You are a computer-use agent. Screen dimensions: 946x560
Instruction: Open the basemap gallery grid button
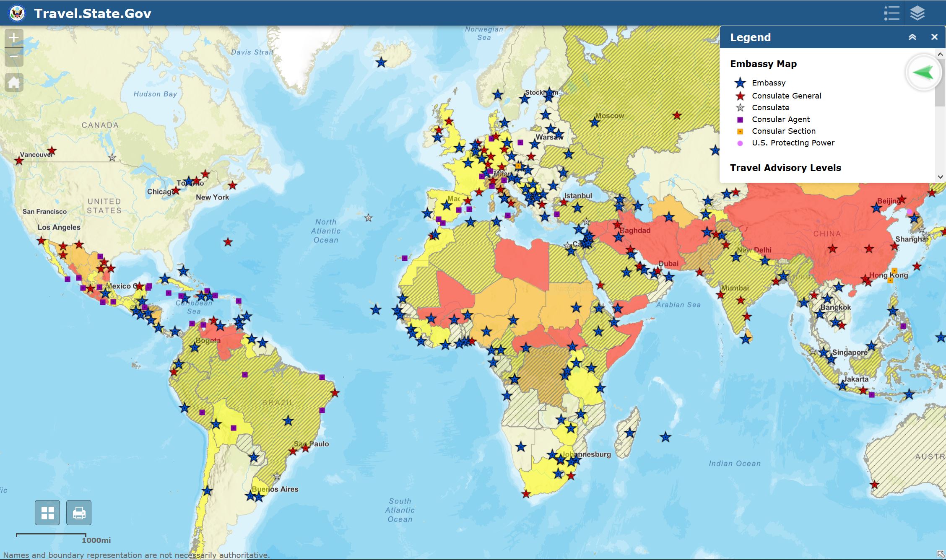pos(47,513)
